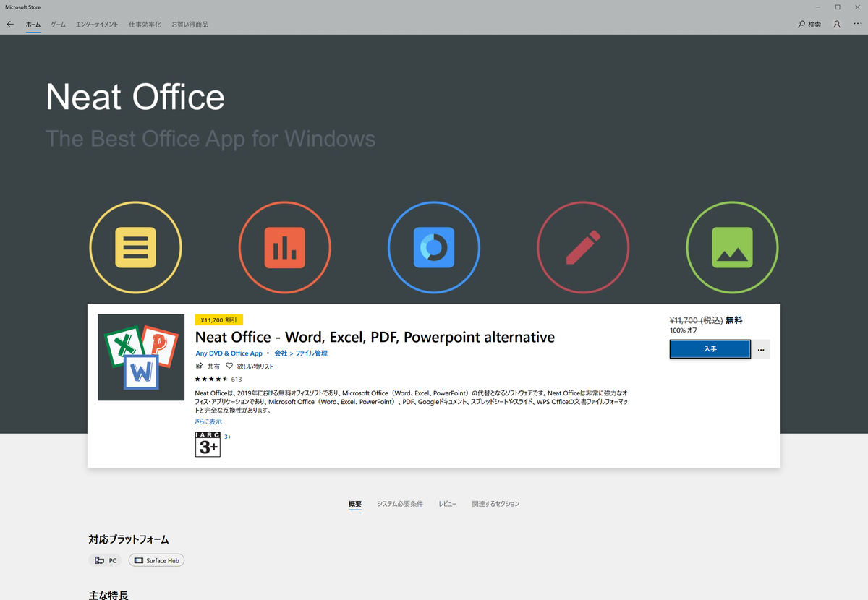Viewport: 868px width, 600px height.
Task: Switch to the 概要 section tab
Action: (x=354, y=504)
